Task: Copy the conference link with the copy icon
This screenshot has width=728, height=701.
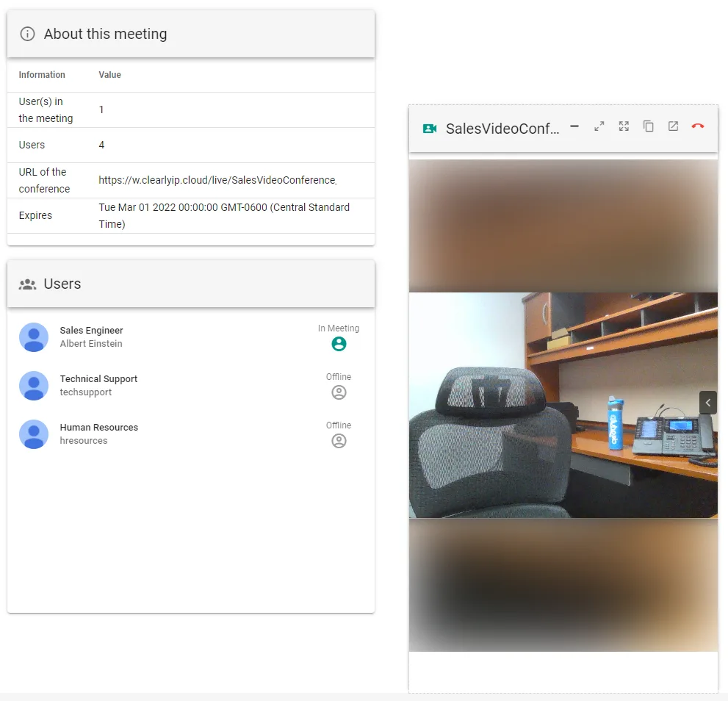Action: (649, 126)
